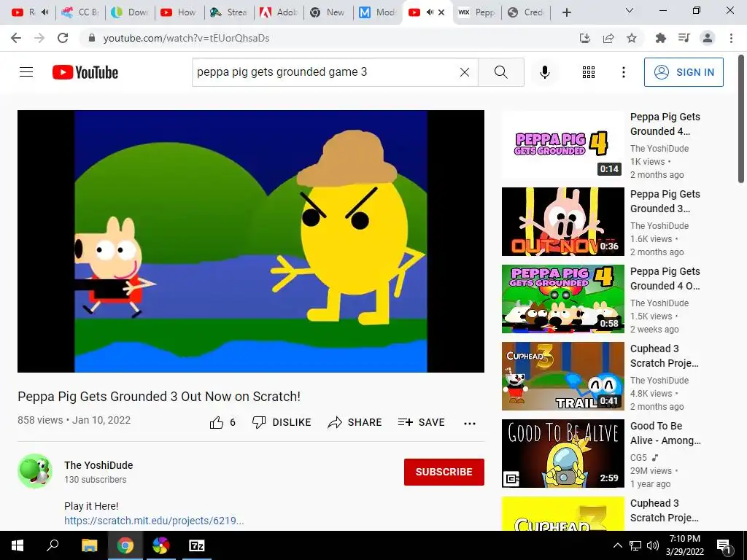Click the URL in address bar
The height and width of the screenshot is (560, 747).
(186, 38)
